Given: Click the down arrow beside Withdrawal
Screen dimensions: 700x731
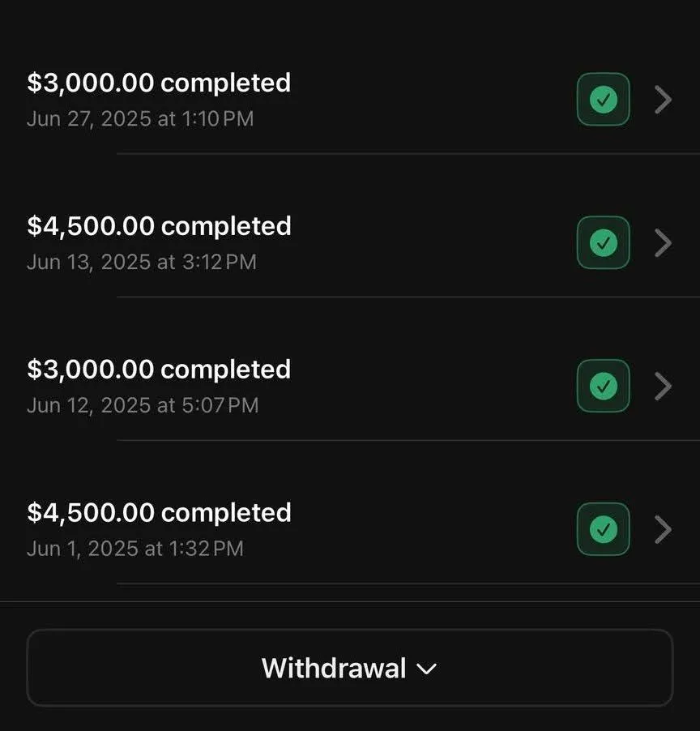Looking at the screenshot, I should click(x=426, y=669).
